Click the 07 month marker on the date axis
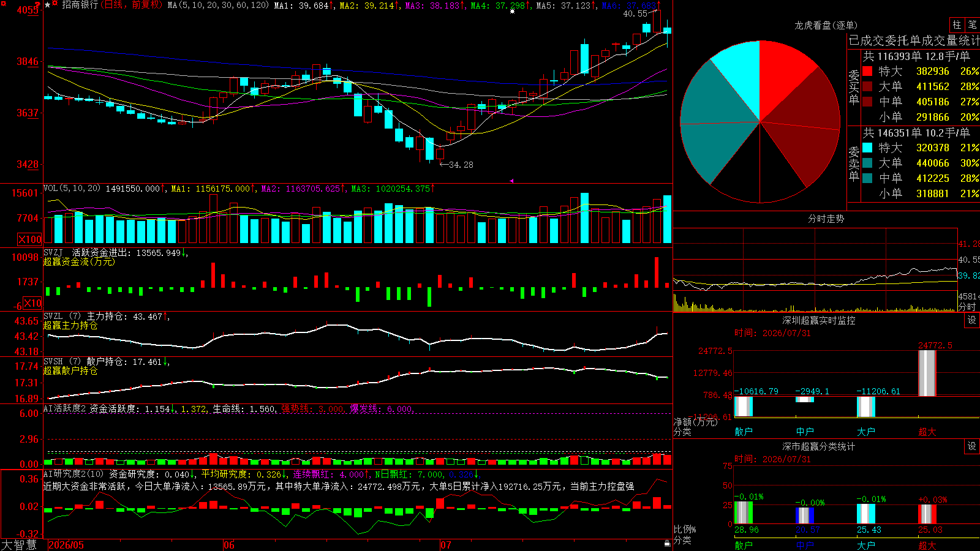The width and height of the screenshot is (980, 551). pos(445,545)
